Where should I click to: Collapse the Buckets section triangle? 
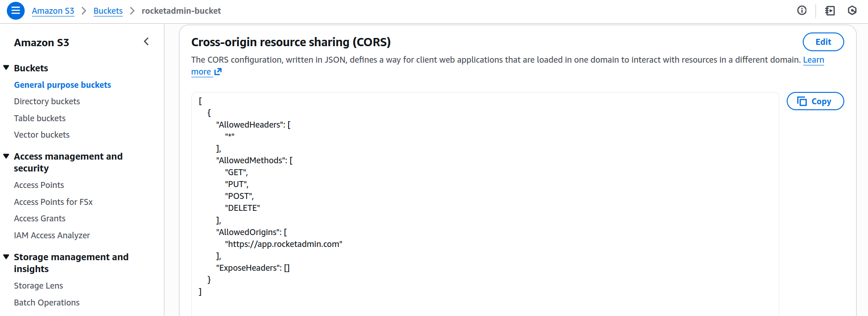(x=6, y=68)
